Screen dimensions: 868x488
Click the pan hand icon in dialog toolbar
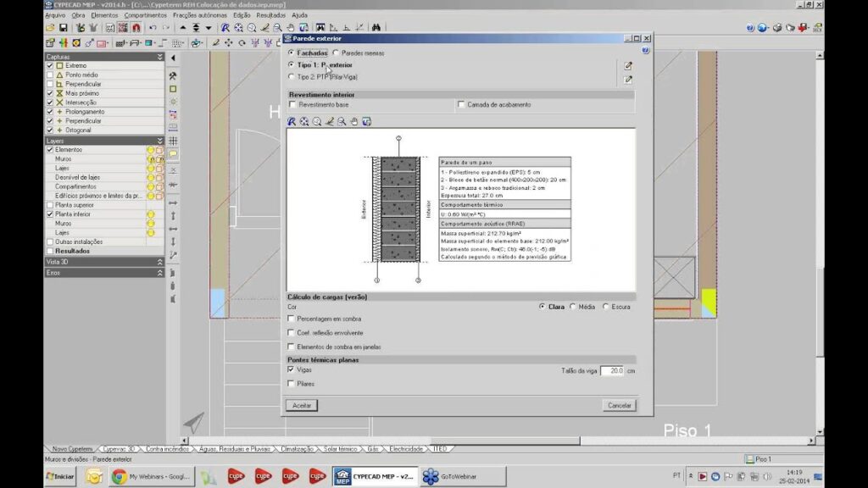[354, 122]
